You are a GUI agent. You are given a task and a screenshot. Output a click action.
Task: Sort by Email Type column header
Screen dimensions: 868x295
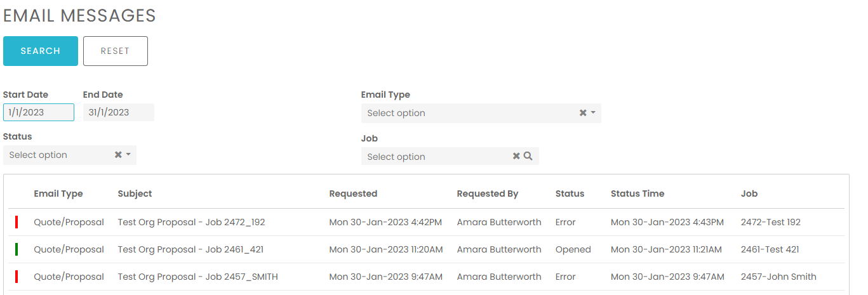[58, 193]
